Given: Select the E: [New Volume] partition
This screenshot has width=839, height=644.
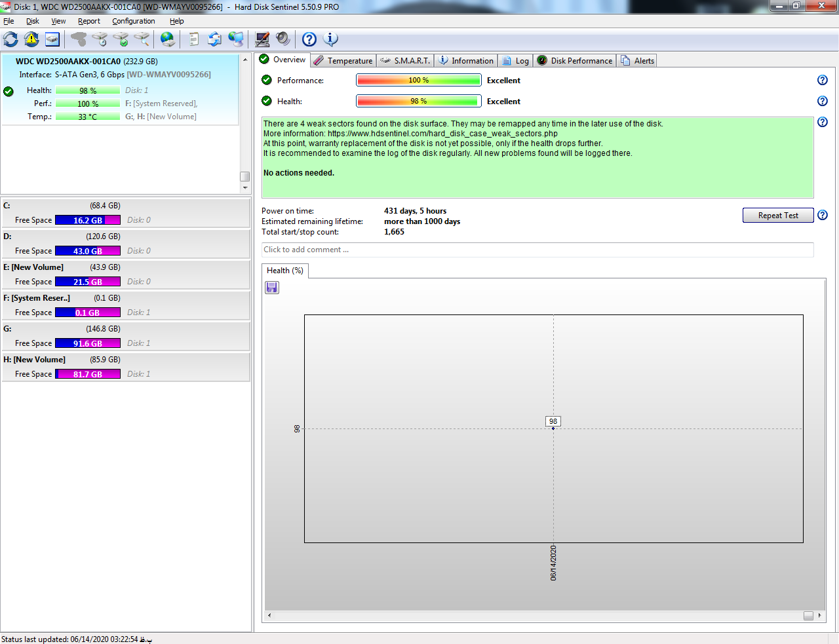Looking at the screenshot, I should click(x=125, y=275).
